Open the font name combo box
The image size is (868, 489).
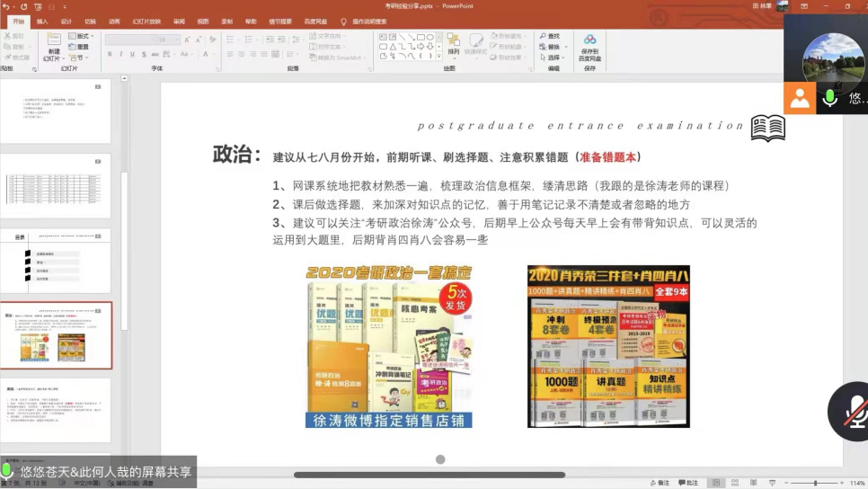point(130,40)
